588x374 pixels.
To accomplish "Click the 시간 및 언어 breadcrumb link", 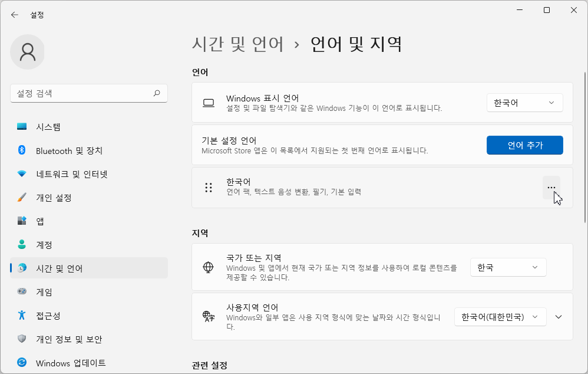I will [x=238, y=44].
